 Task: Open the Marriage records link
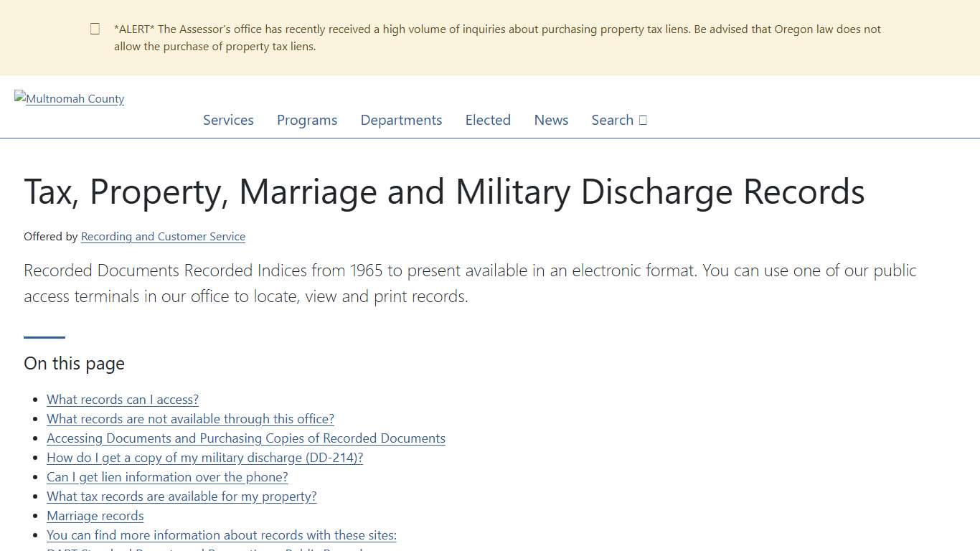(95, 515)
